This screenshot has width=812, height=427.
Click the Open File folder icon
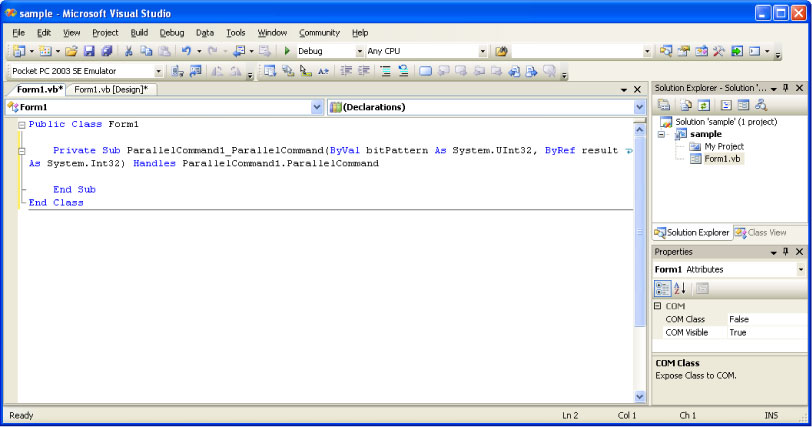point(71,51)
